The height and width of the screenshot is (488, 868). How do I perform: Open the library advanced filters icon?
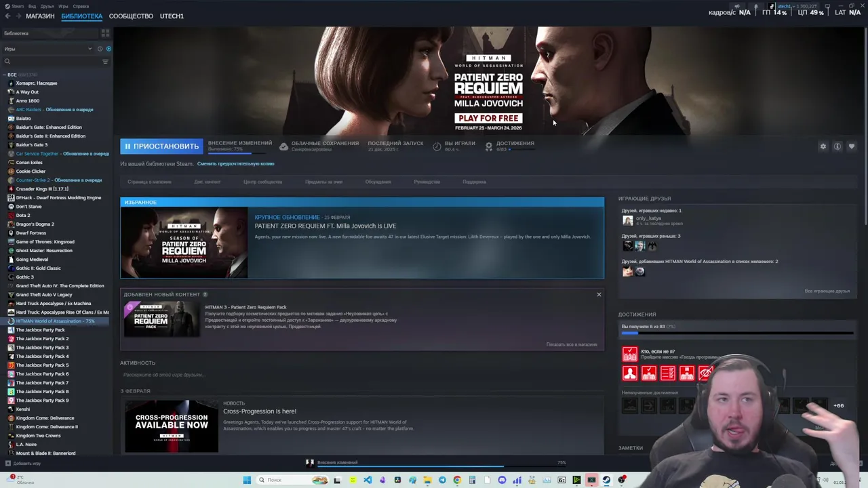[105, 62]
